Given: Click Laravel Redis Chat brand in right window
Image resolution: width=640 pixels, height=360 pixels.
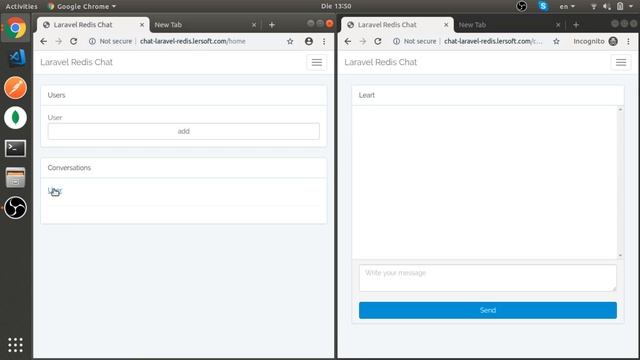Looking at the screenshot, I should click(380, 62).
